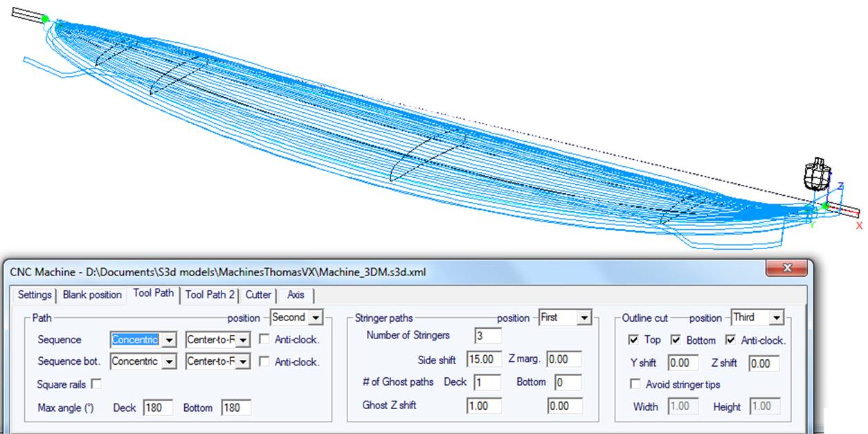Open the Axis tab

coord(296,295)
